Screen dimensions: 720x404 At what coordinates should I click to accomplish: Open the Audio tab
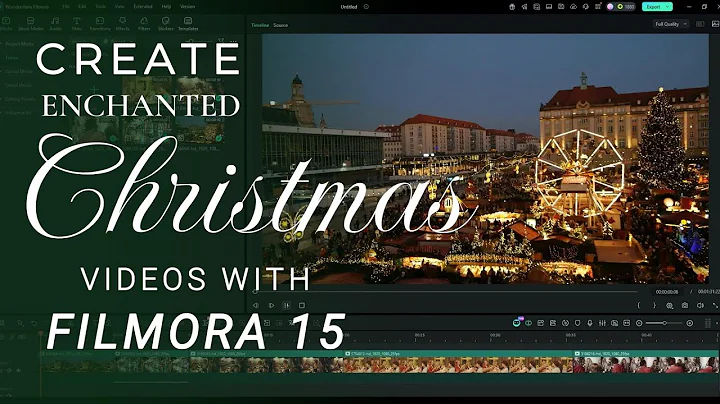(55, 24)
